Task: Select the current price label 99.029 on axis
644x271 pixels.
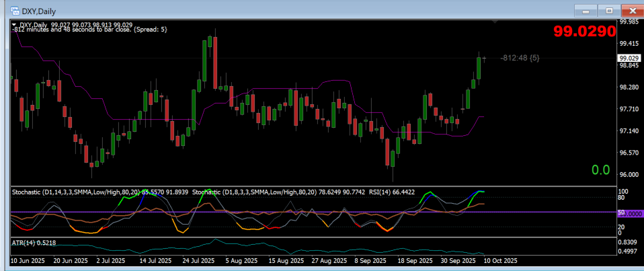Action: point(628,59)
